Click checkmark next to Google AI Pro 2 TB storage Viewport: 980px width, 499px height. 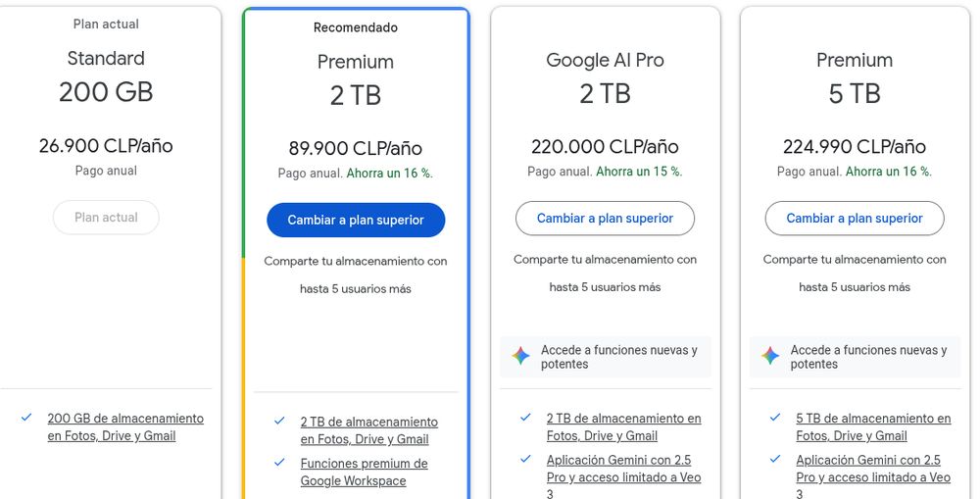coord(526,418)
